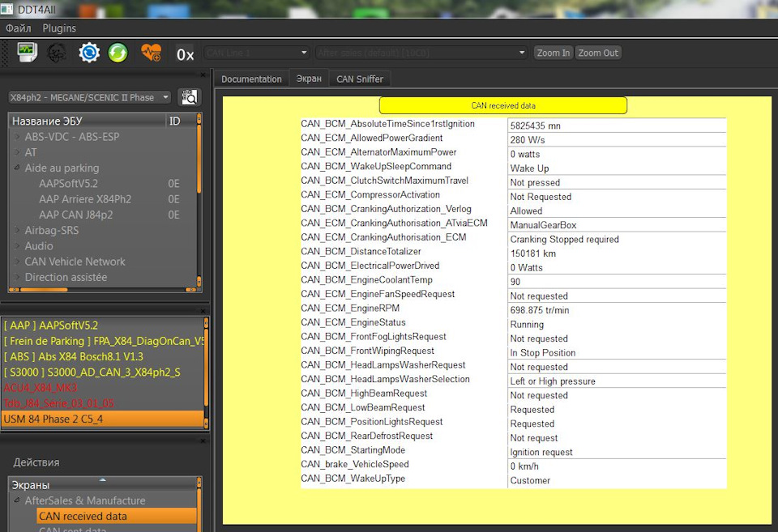Viewport: 778px width, 532px height.
Task: Switch to the CAN Sniffer tab
Action: [x=360, y=79]
